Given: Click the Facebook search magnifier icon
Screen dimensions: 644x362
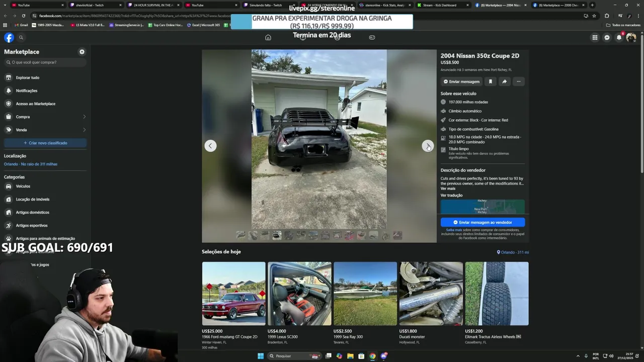Looking at the screenshot, I should point(21,37).
